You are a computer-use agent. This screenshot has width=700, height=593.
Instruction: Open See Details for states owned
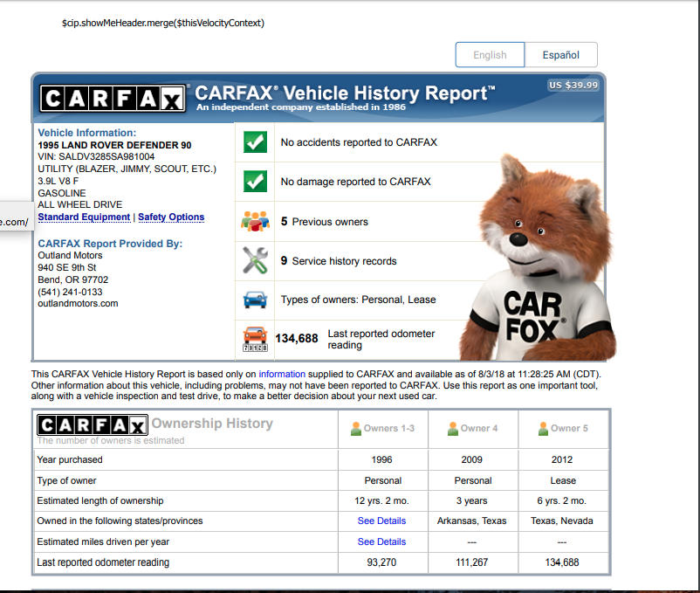click(381, 521)
